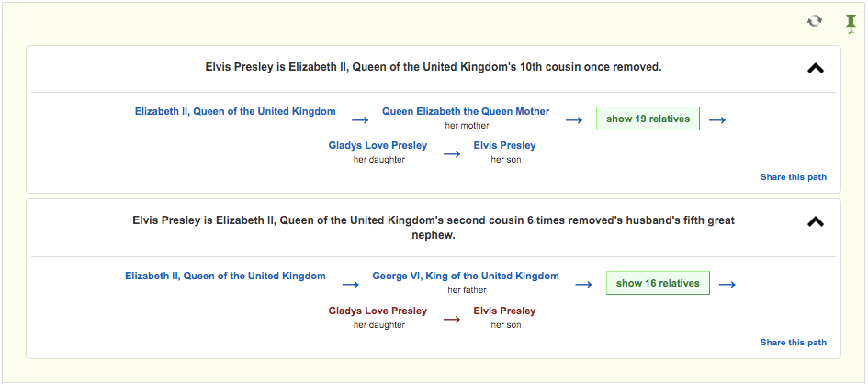Click blue arrow after show 16 relatives
This screenshot has width=868, height=384.
pyautogui.click(x=727, y=285)
